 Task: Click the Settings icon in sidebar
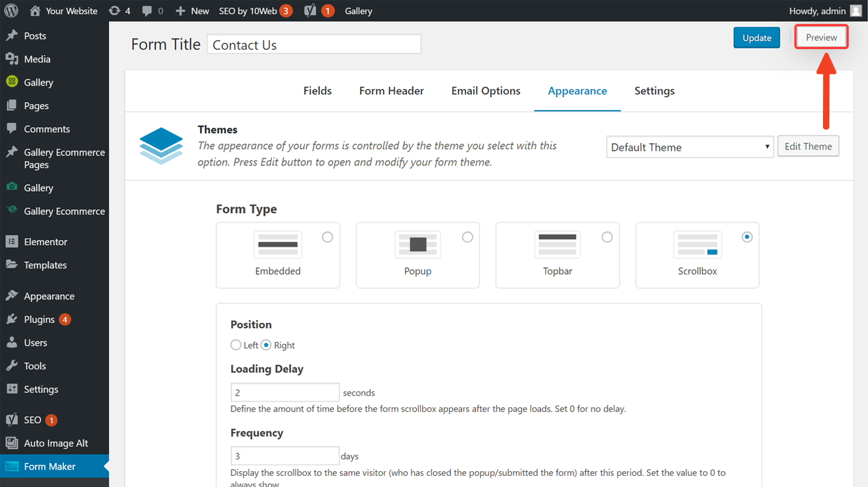[12, 389]
